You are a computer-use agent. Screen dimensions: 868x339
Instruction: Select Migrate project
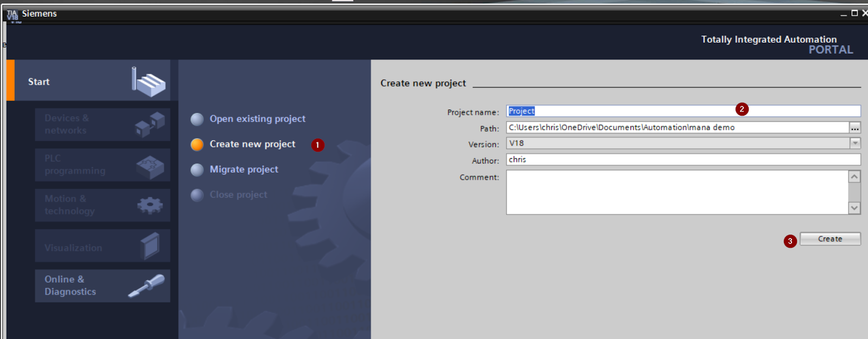coord(244,169)
